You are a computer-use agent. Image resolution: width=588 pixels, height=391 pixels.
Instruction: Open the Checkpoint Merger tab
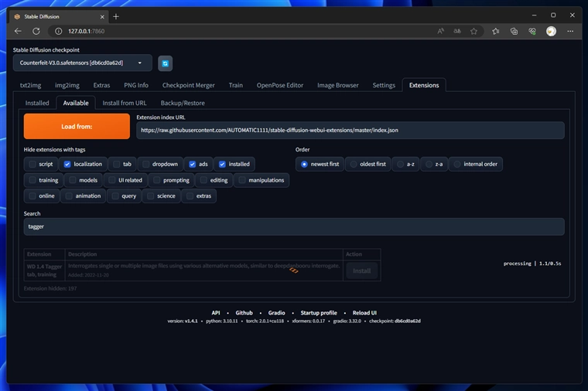coord(188,85)
